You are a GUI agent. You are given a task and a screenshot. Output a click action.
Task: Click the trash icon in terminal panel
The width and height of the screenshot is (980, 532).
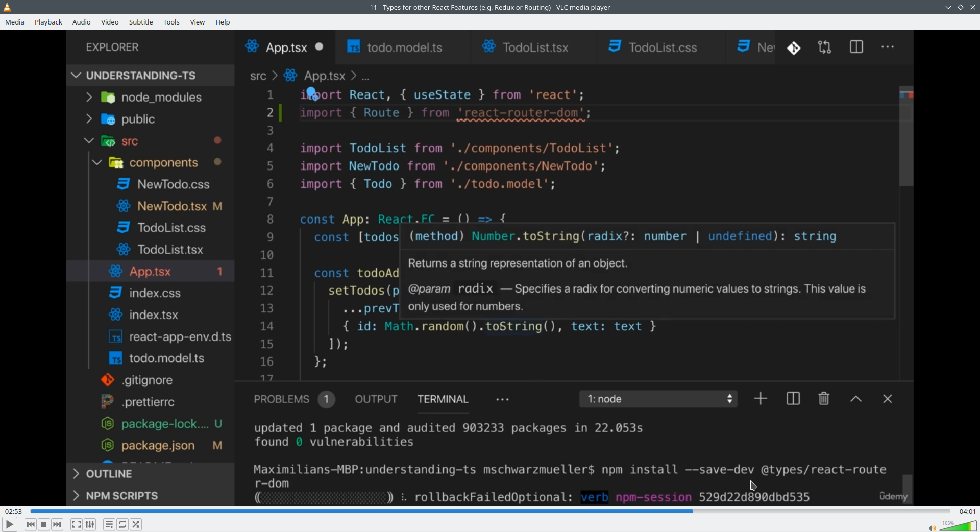[x=823, y=399]
